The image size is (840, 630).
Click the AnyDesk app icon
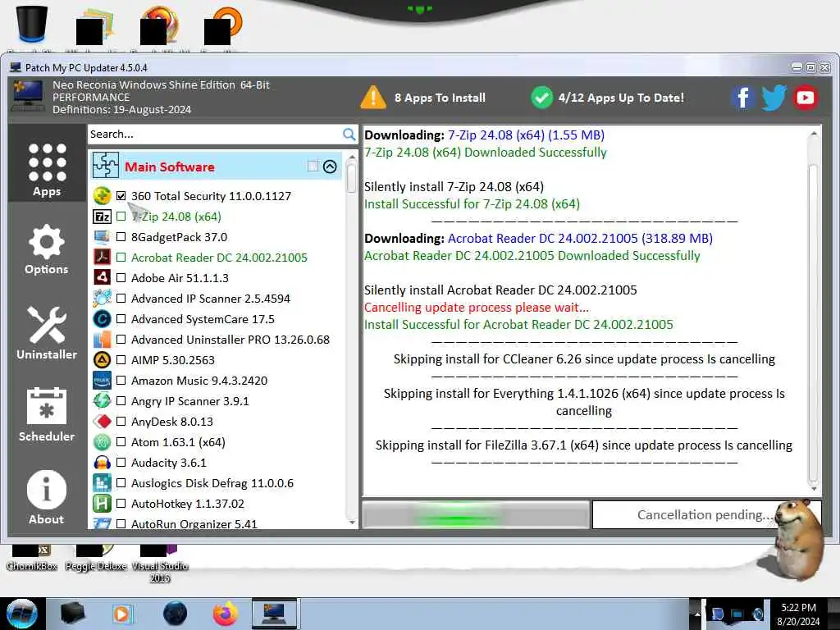click(102, 422)
